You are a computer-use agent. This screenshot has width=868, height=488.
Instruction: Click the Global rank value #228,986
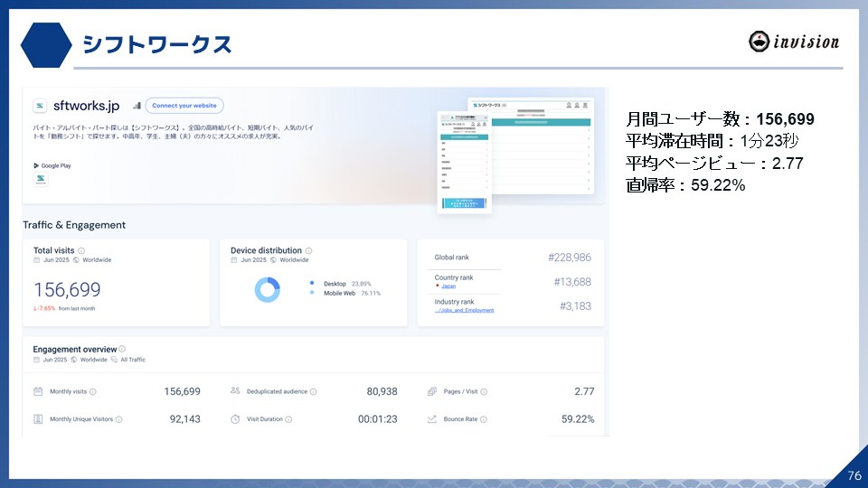pyautogui.click(x=570, y=258)
